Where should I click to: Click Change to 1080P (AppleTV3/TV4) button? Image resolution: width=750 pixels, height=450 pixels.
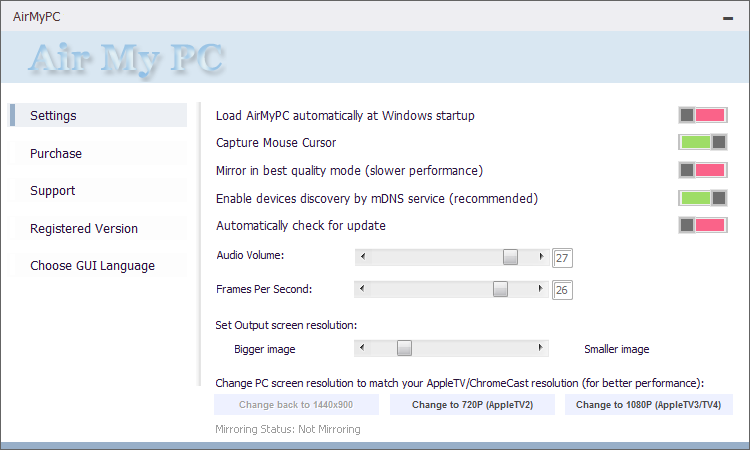649,405
